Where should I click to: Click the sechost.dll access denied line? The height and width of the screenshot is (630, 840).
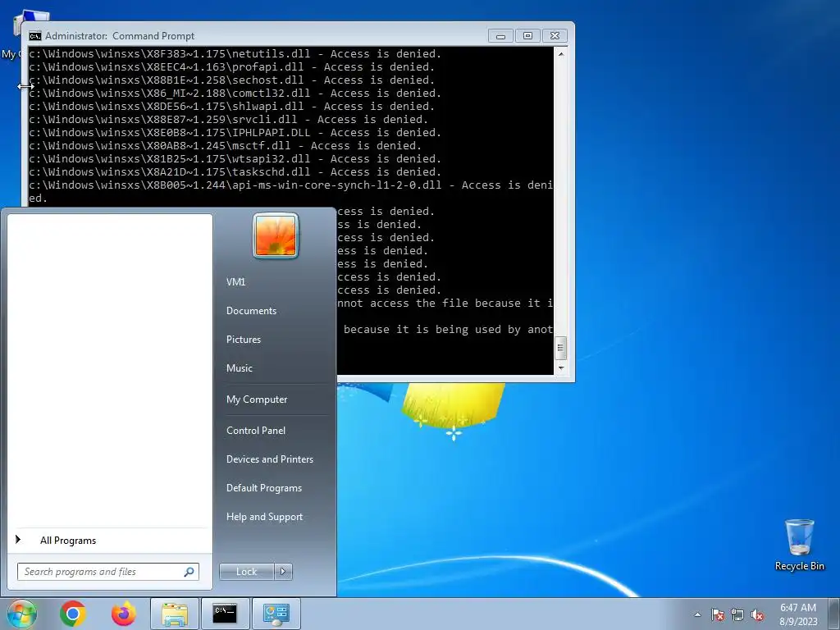(x=232, y=80)
